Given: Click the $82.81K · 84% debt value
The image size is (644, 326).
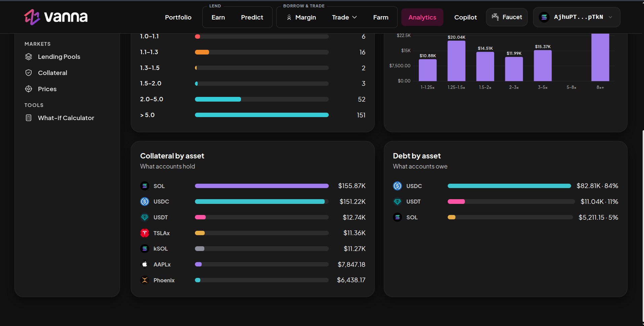Looking at the screenshot, I should click(x=597, y=186).
